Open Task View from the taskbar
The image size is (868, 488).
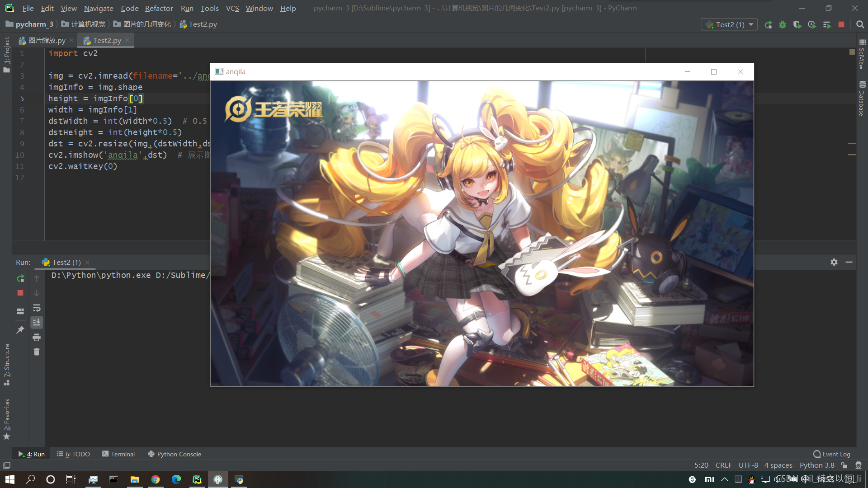pos(71,479)
